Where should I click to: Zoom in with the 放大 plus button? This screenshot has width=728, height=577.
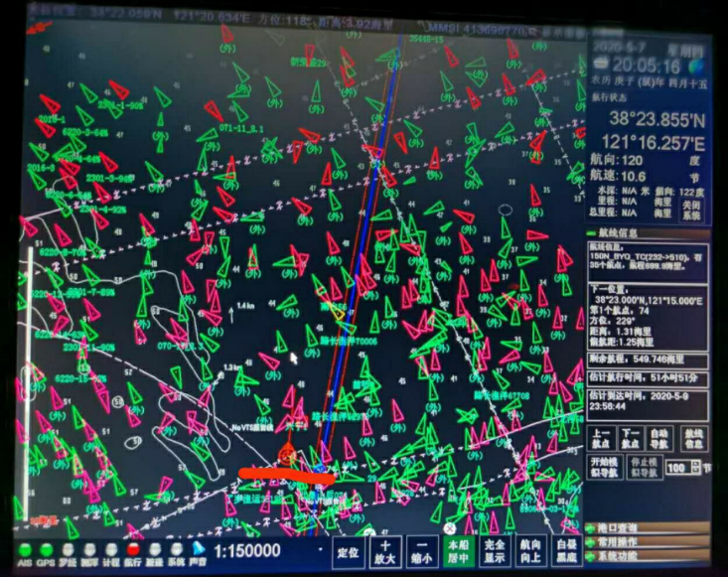(x=385, y=552)
